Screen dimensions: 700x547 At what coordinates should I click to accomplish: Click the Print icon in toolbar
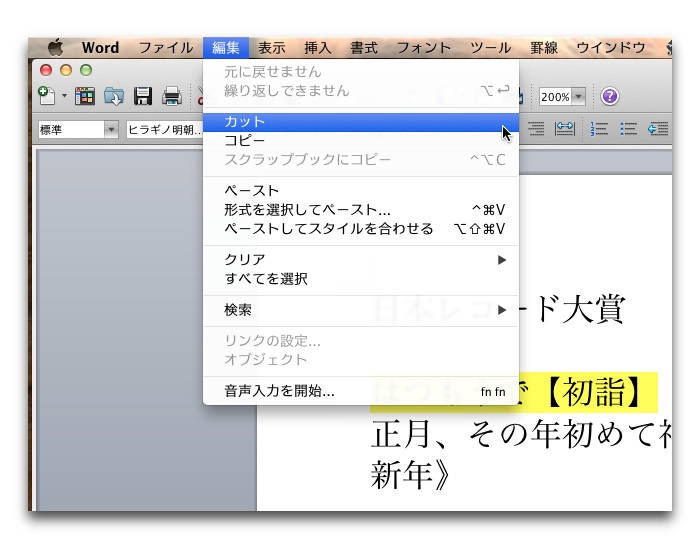[172, 96]
